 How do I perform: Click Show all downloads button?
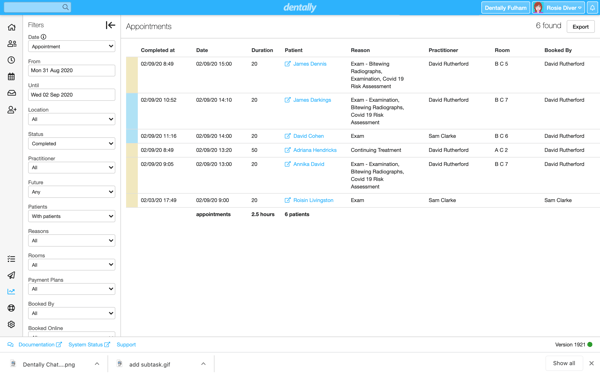564,363
